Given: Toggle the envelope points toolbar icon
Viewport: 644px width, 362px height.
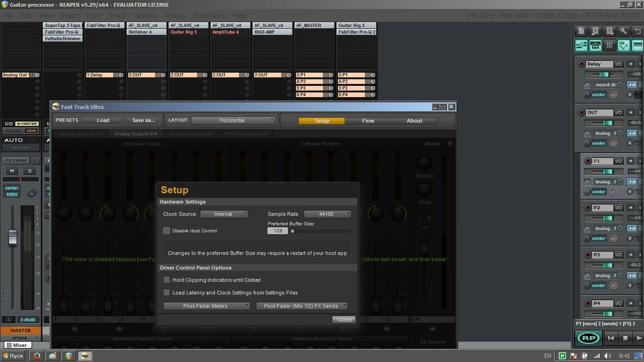Looking at the screenshot, I should 623,45.
